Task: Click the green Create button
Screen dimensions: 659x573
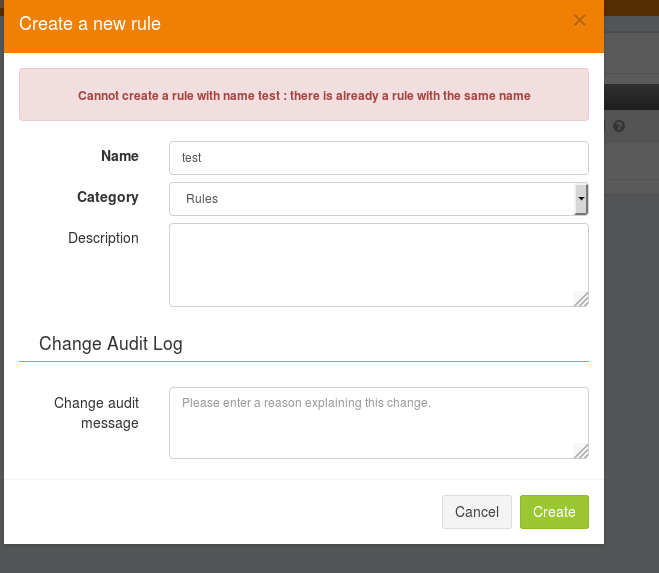Action: (554, 512)
